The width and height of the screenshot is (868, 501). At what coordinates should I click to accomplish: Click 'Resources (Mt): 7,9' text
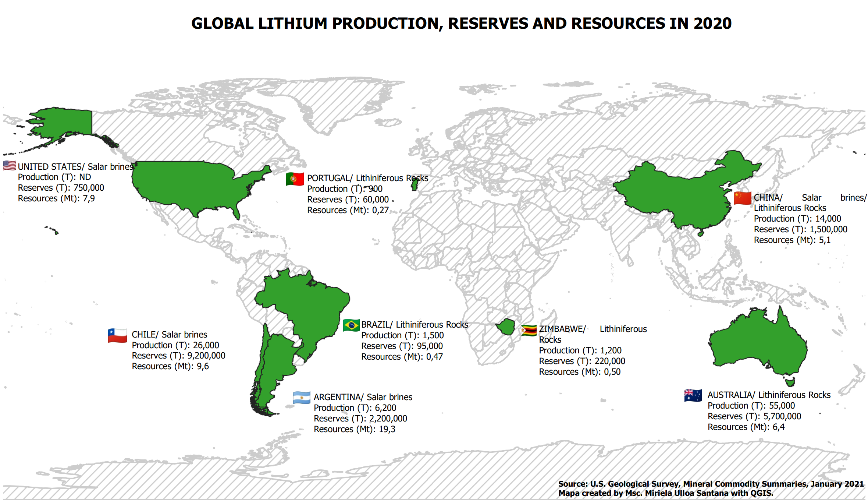(x=56, y=198)
